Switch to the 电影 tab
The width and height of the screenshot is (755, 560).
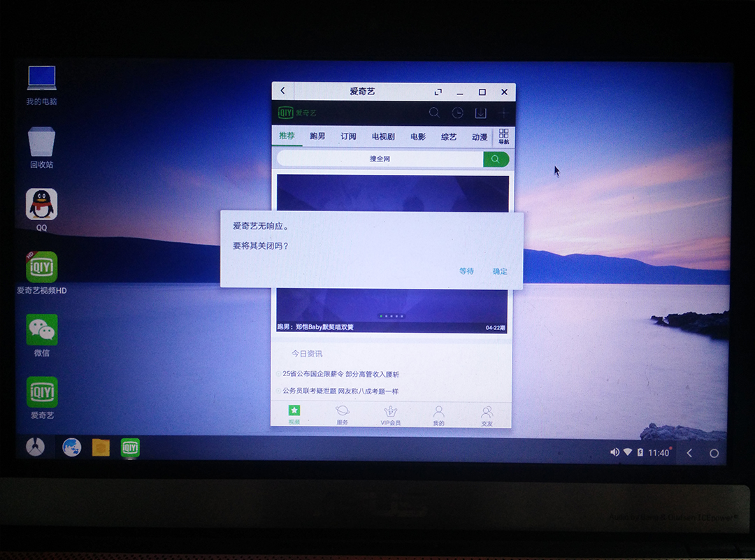pyautogui.click(x=417, y=136)
